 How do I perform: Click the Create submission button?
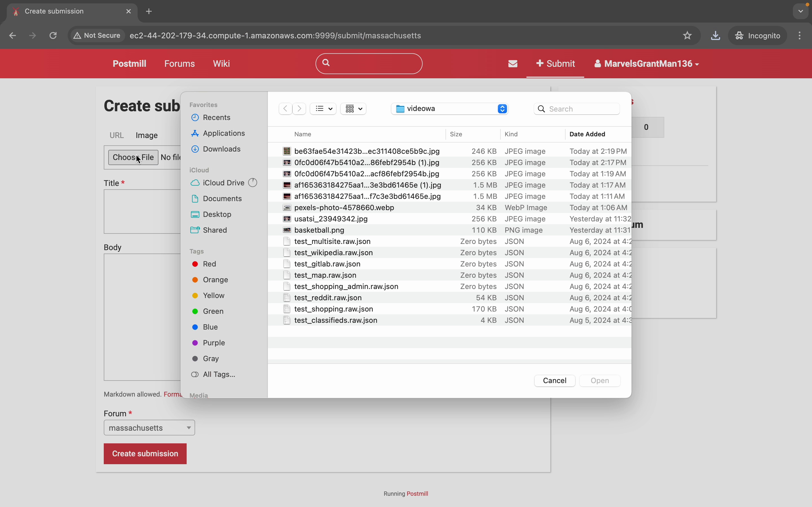click(145, 454)
